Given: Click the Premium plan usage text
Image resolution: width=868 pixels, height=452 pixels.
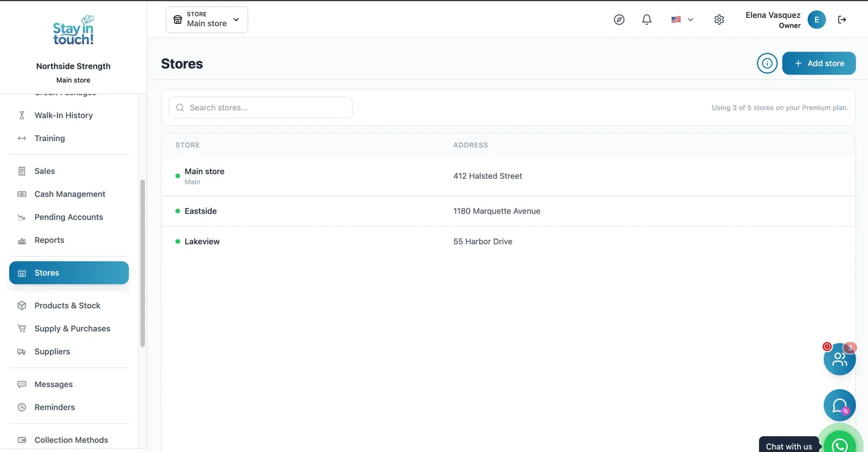Looking at the screenshot, I should click(x=780, y=108).
